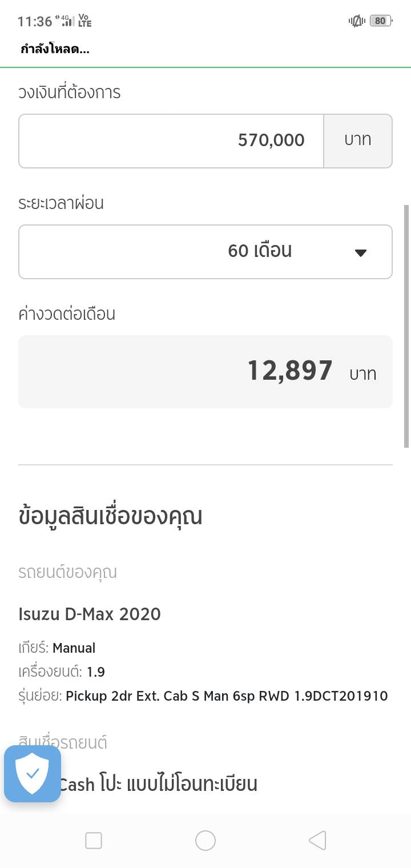Viewport: 411px width, 868px height.
Task: Open recent apps with square button
Action: 94,840
